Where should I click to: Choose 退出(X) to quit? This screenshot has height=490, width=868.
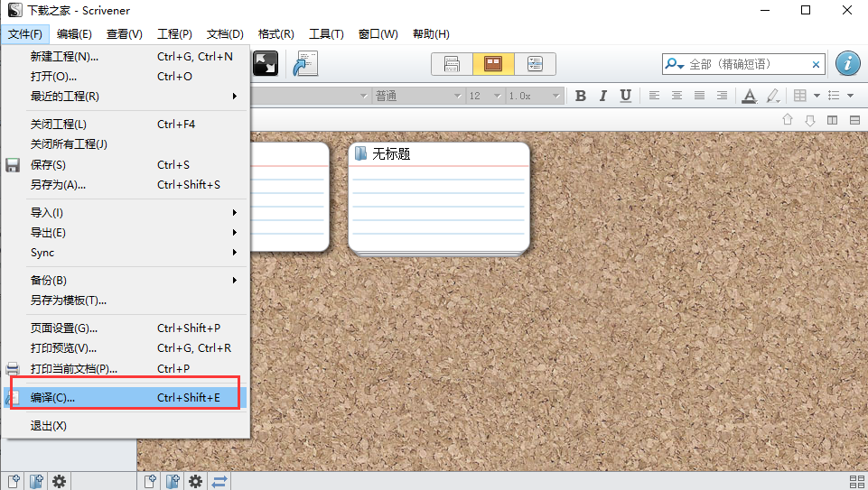(x=126, y=426)
